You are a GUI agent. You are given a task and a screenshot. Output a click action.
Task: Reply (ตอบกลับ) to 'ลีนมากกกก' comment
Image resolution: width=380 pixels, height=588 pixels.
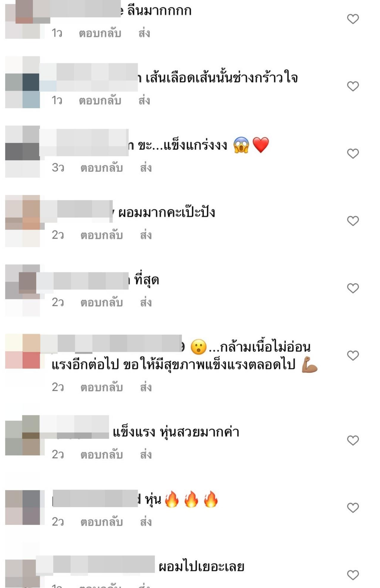pos(100,33)
